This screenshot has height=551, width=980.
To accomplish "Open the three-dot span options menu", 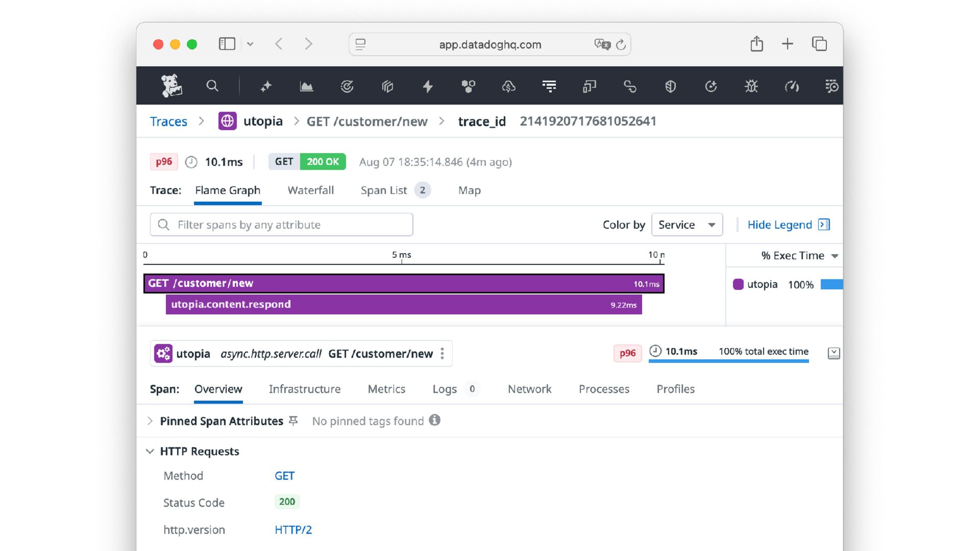I will coord(442,354).
